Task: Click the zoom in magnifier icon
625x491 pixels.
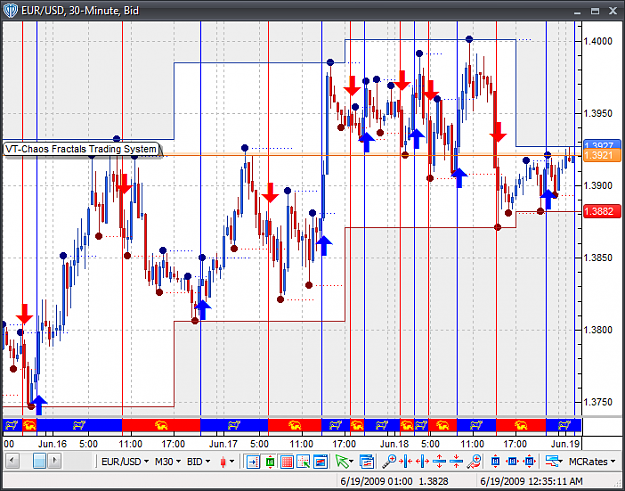Action: point(389,462)
